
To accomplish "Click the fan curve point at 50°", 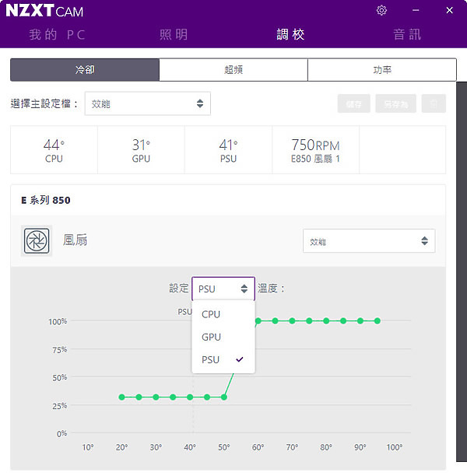I will coord(224,397).
